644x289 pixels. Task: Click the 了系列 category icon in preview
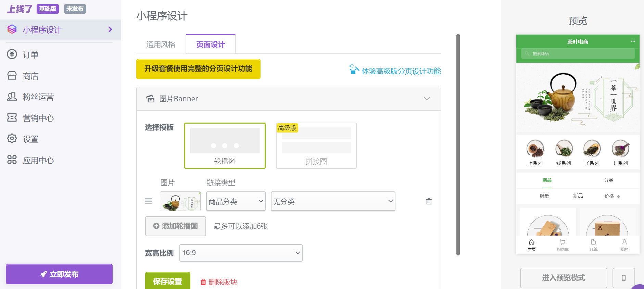point(592,149)
